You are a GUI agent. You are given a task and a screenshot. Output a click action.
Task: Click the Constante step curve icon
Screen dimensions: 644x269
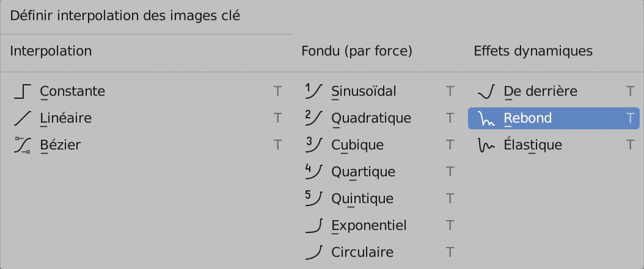(x=23, y=91)
